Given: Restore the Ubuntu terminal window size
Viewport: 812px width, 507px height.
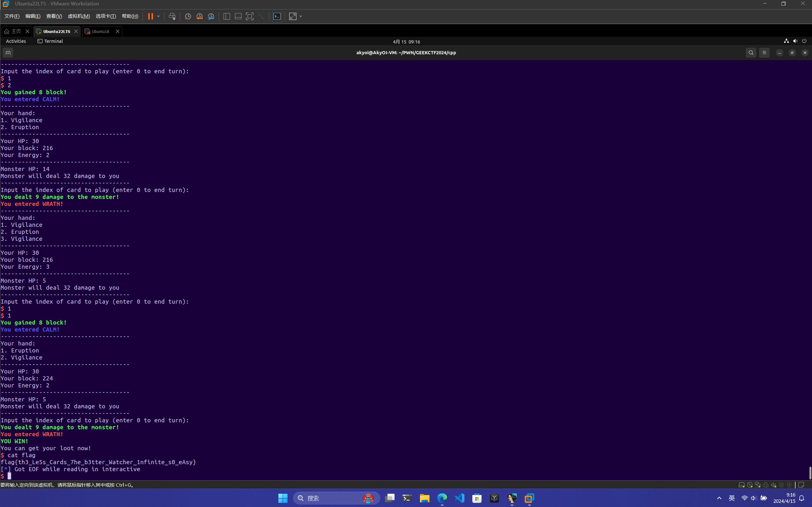Looking at the screenshot, I should tap(792, 53).
